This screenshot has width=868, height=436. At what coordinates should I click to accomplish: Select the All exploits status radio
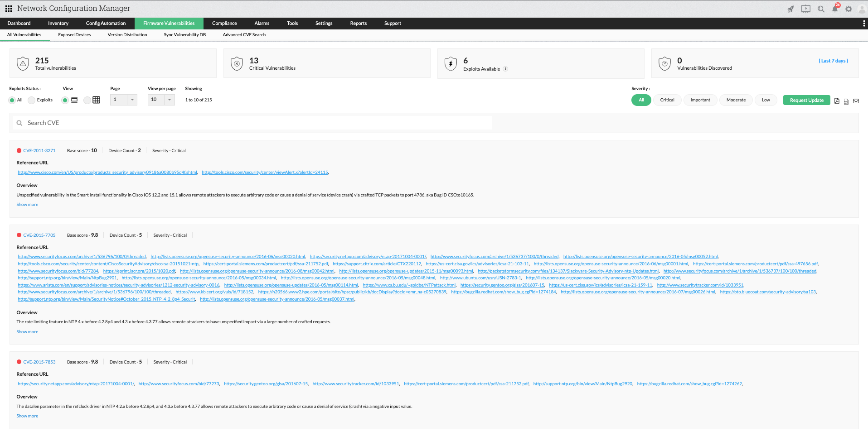(x=12, y=100)
